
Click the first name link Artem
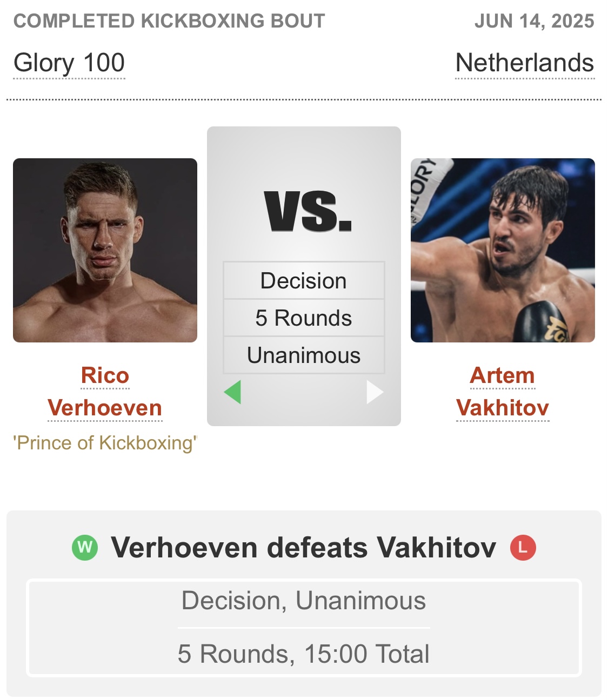pyautogui.click(x=503, y=375)
